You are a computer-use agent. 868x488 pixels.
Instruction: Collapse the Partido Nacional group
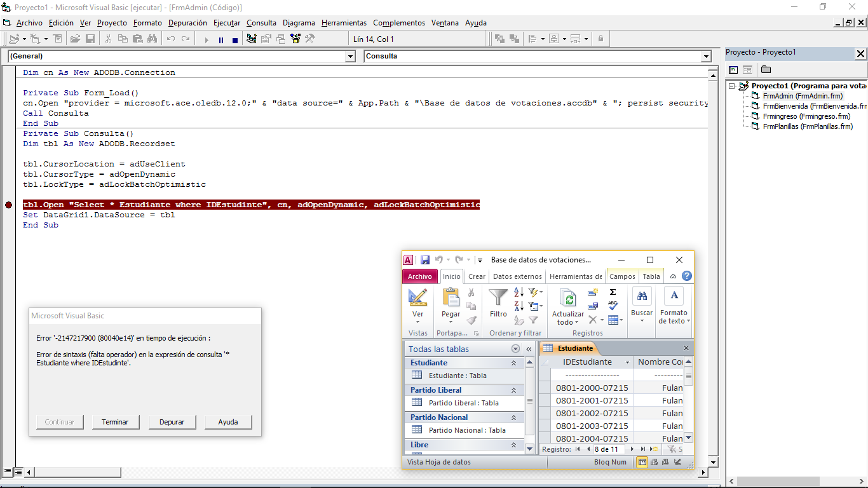[x=513, y=417]
